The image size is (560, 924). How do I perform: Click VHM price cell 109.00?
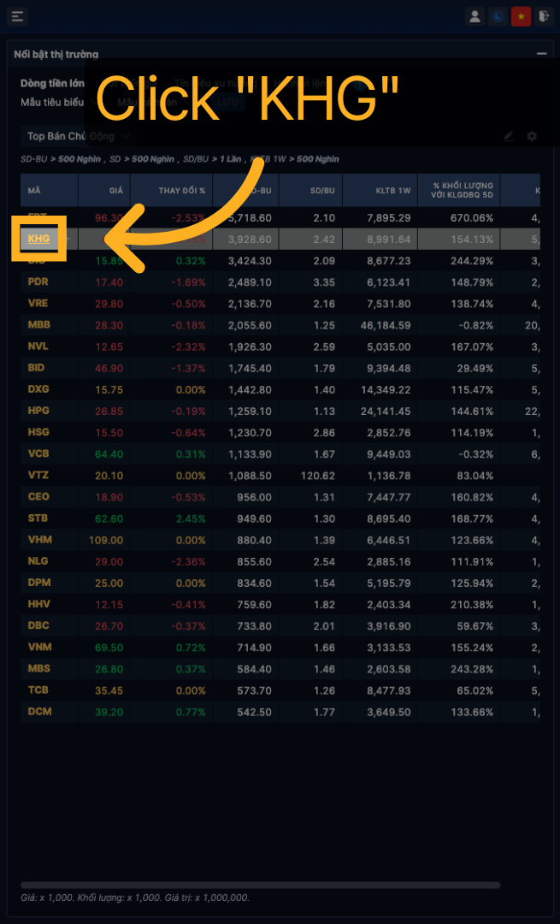point(106,540)
